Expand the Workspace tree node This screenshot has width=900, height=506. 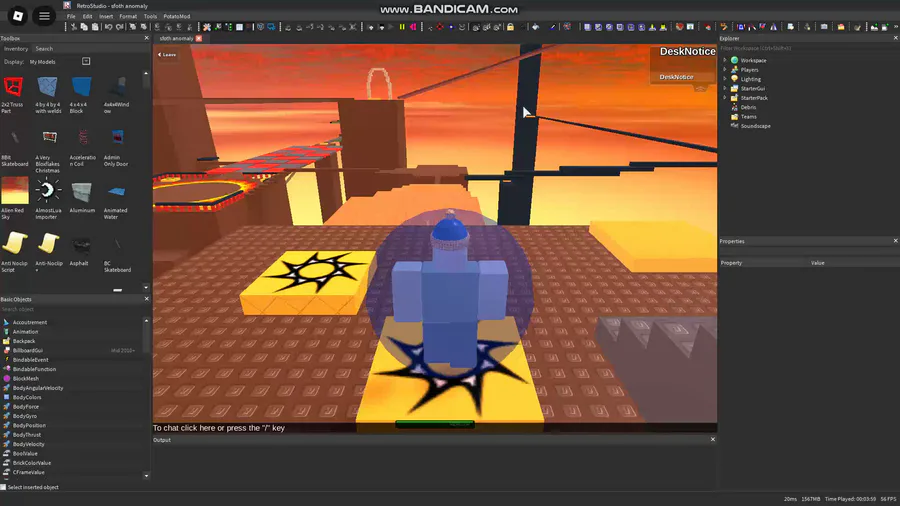click(x=725, y=60)
